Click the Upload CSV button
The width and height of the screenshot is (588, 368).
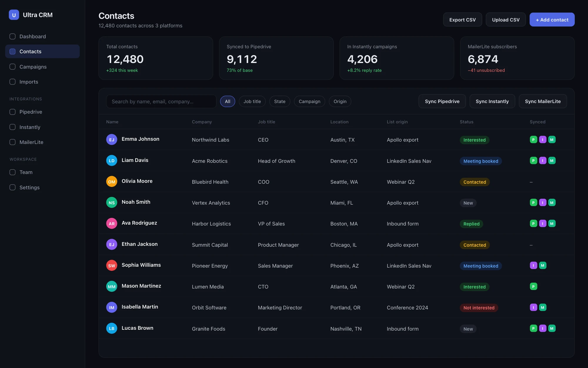pos(506,20)
